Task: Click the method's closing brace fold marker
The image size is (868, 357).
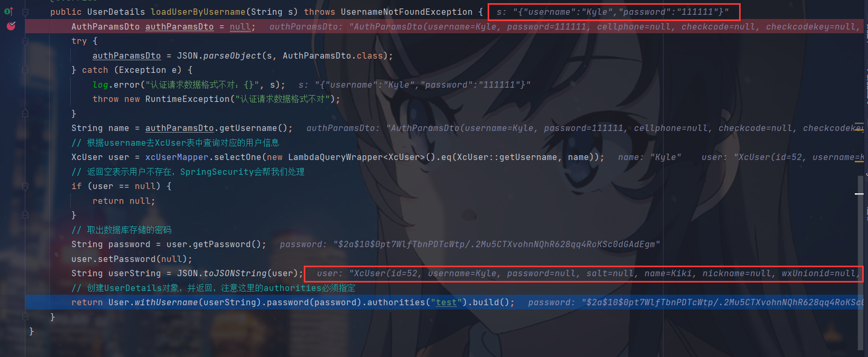Action: 25,317
